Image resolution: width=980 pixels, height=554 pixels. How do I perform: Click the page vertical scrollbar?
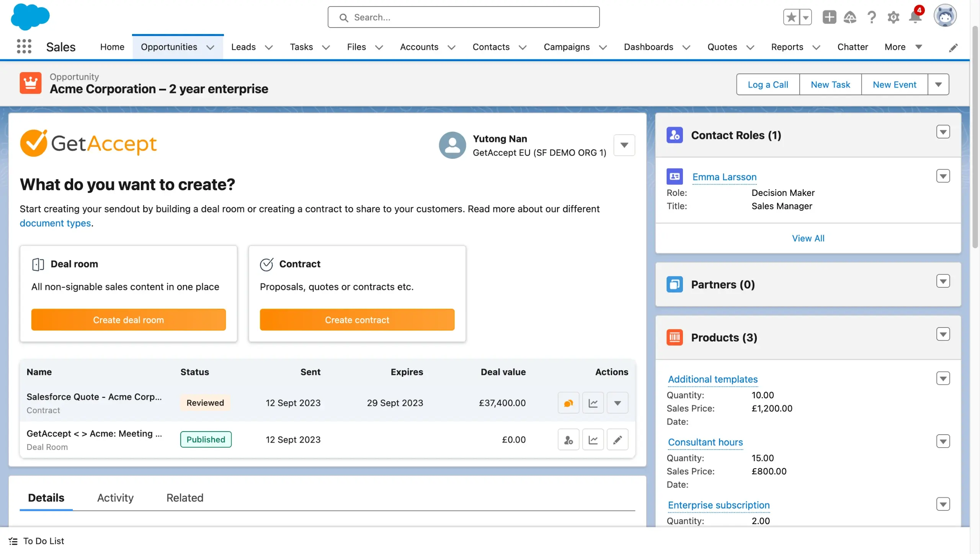coord(975,138)
